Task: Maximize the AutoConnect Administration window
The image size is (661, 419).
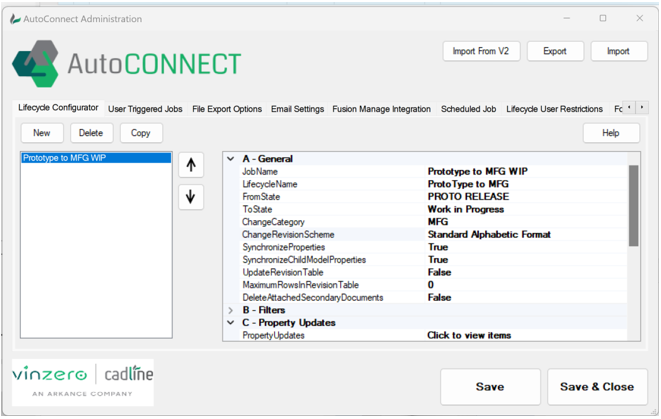Action: click(603, 18)
